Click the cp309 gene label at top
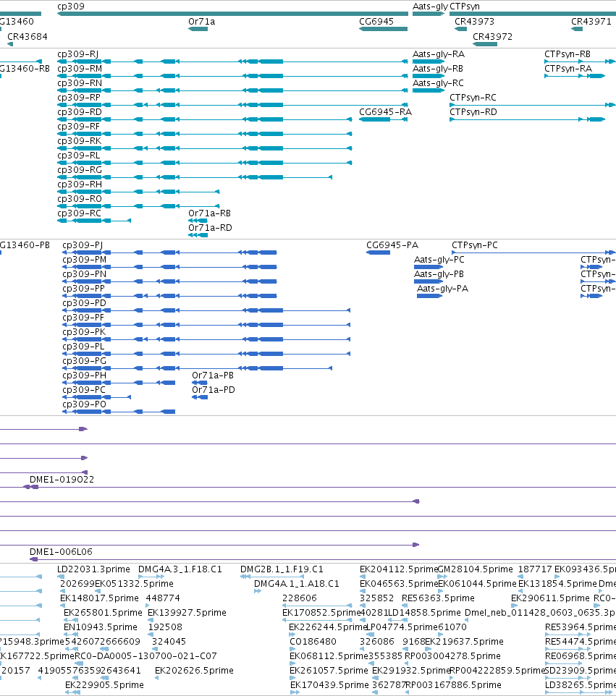 coord(71,7)
